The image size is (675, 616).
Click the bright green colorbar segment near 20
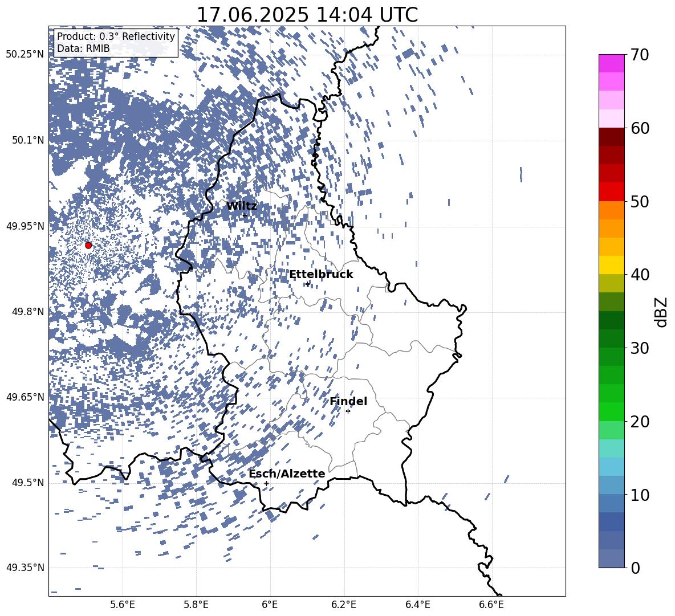pos(611,411)
